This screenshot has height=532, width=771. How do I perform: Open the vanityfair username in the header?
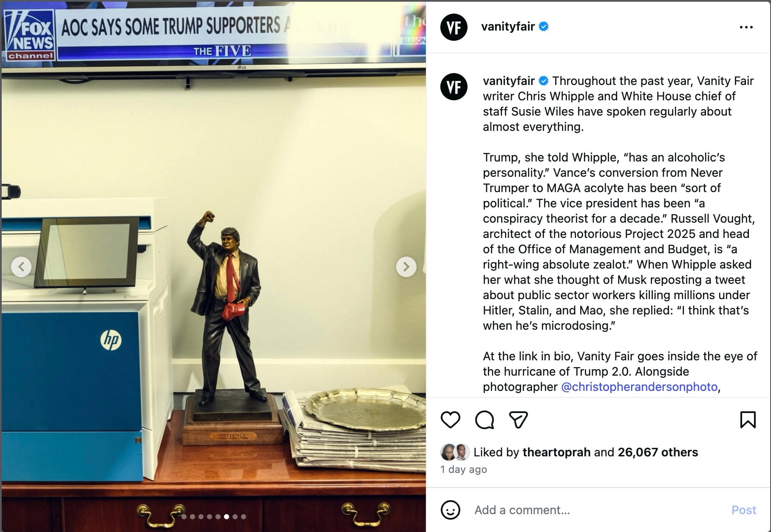coord(508,27)
